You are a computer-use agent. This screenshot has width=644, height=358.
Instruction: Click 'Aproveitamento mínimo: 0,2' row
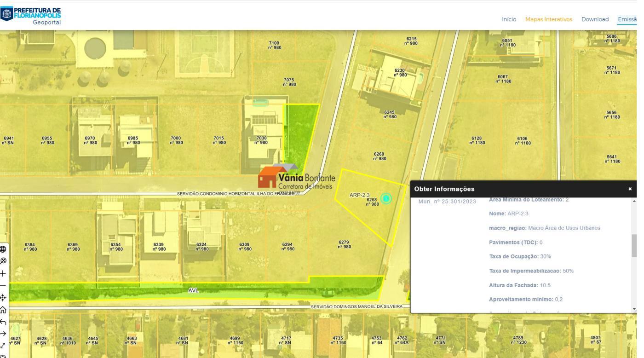(526, 300)
